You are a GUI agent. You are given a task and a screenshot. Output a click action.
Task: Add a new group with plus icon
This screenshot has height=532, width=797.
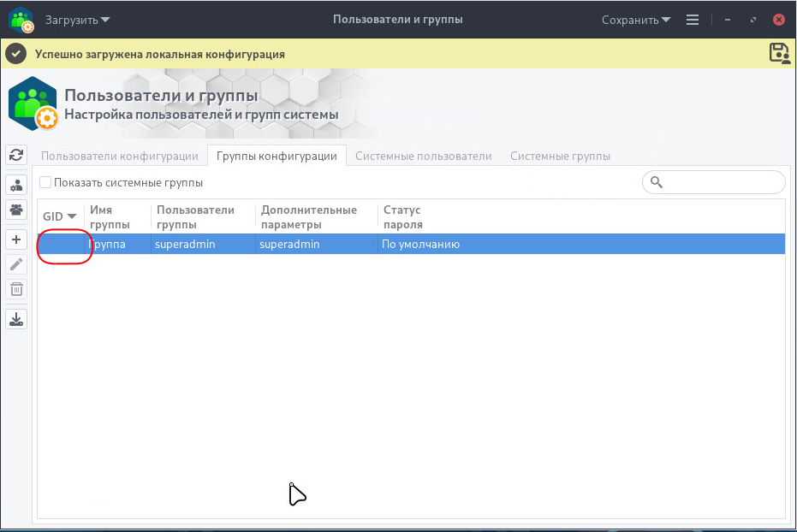pyautogui.click(x=16, y=239)
